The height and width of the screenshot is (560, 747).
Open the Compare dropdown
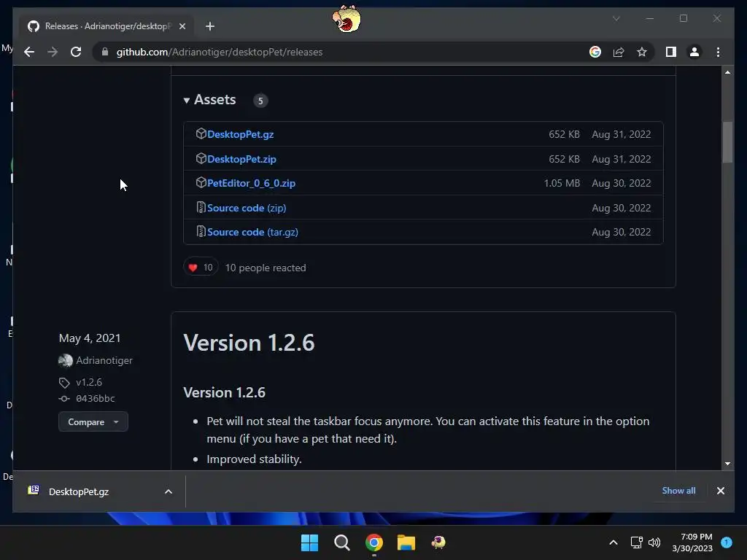[93, 422]
